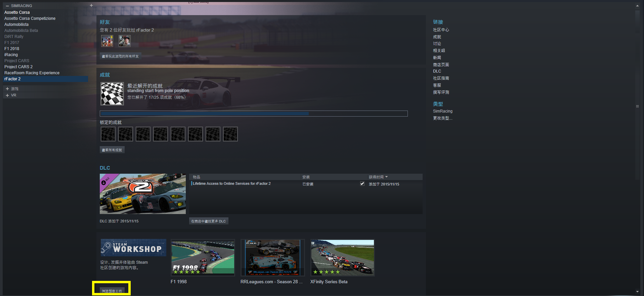Click the 已安装 status cell
This screenshot has height=296, width=644.
pyautogui.click(x=308, y=184)
